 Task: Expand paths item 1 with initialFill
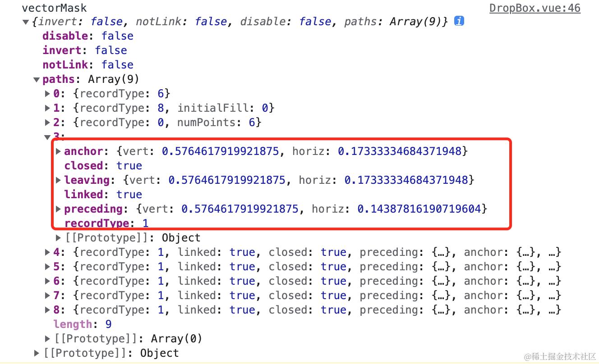[47, 108]
